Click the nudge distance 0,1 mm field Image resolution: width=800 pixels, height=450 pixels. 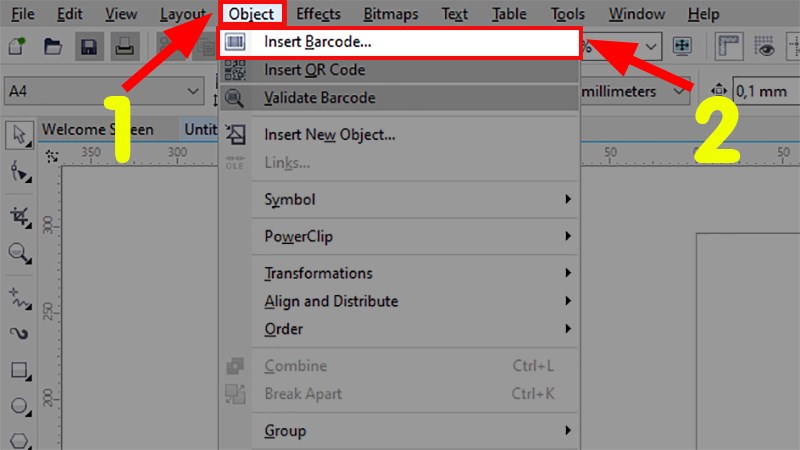click(766, 92)
